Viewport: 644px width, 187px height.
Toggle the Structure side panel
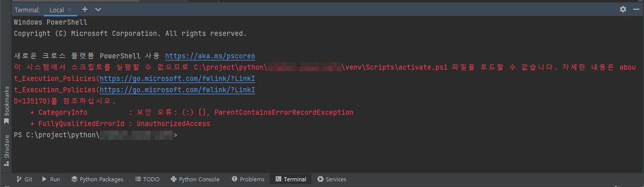tap(6, 151)
